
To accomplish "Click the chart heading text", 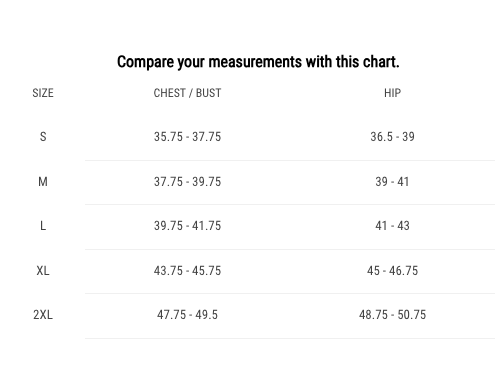I will click(x=258, y=62).
